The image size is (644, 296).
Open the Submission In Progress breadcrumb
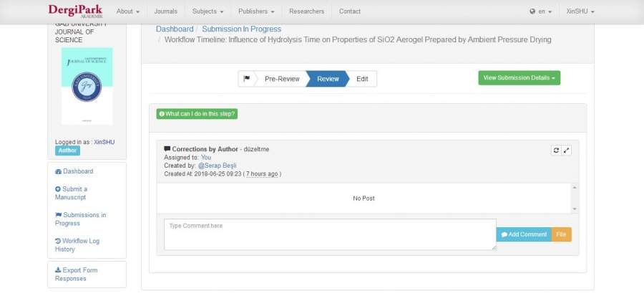(x=242, y=29)
